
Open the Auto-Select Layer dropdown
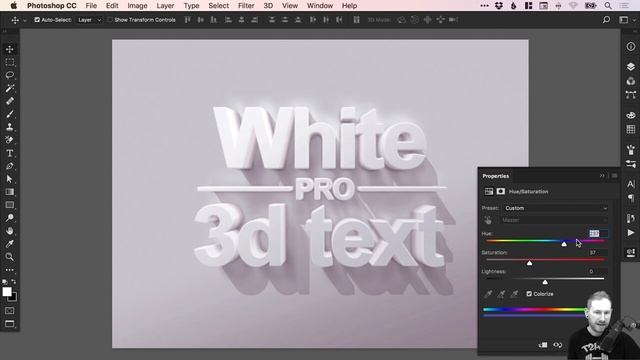coord(89,20)
